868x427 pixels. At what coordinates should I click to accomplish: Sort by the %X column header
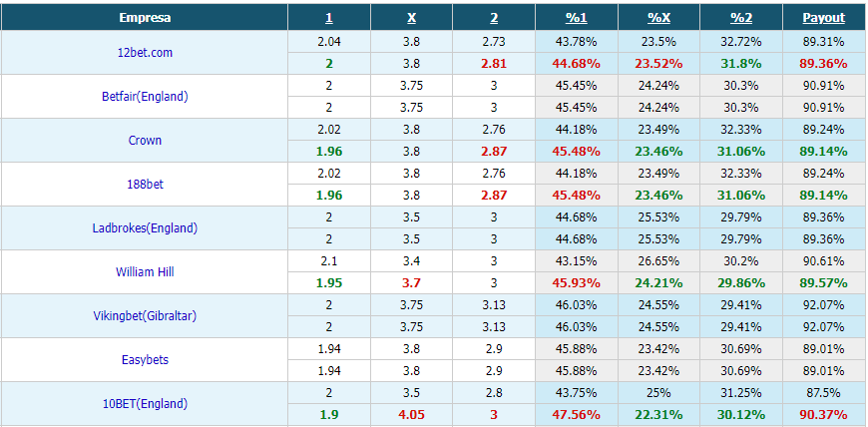(x=658, y=18)
